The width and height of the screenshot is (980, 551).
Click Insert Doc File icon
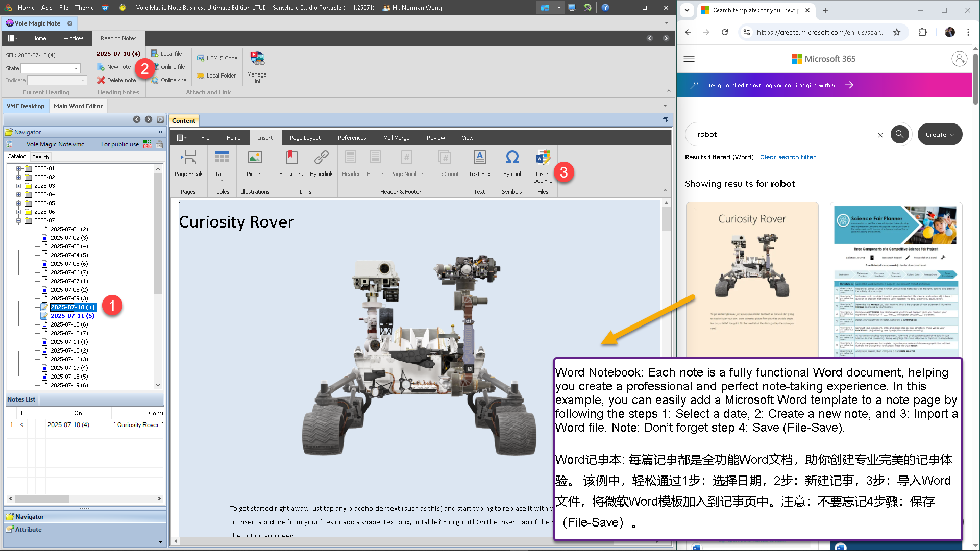pyautogui.click(x=543, y=158)
